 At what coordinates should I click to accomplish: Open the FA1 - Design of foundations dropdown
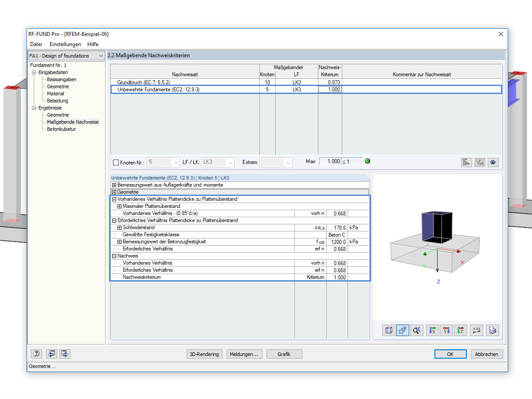(101, 56)
